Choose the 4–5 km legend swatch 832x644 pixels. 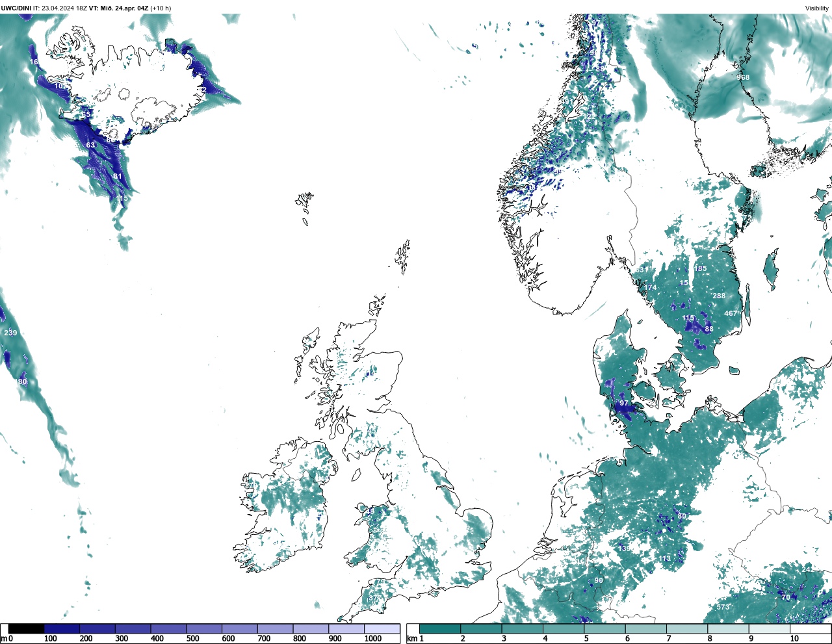pos(563,629)
